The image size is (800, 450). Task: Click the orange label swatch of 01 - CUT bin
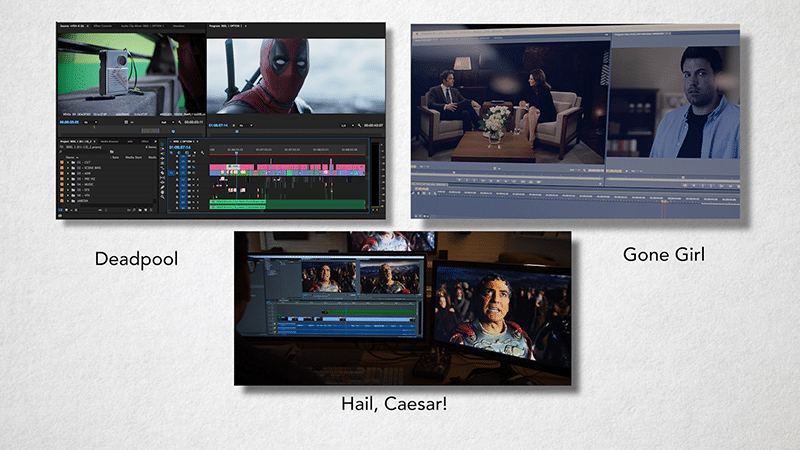pyautogui.click(x=62, y=162)
